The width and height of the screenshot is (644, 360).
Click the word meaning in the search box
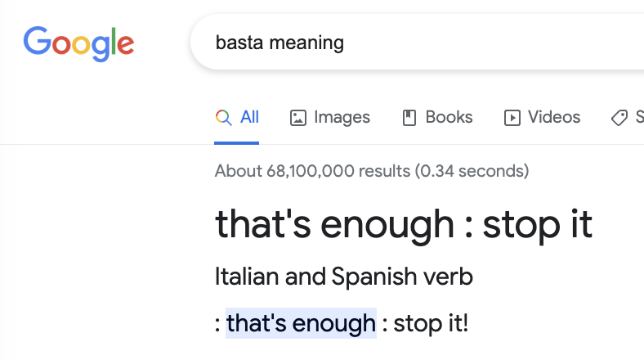tap(306, 43)
